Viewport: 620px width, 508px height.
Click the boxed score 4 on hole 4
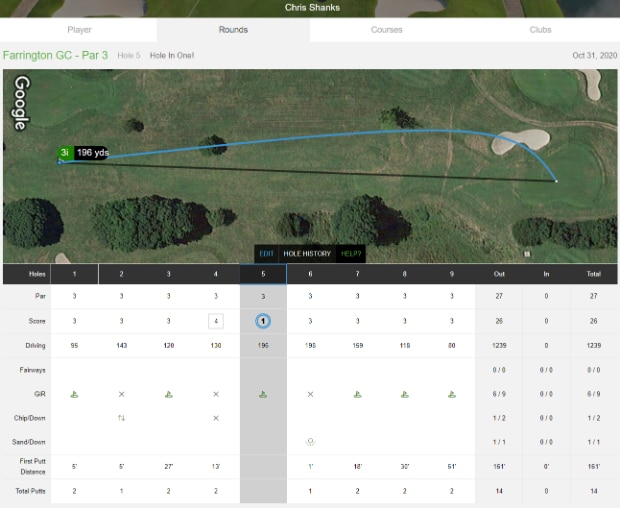click(215, 321)
